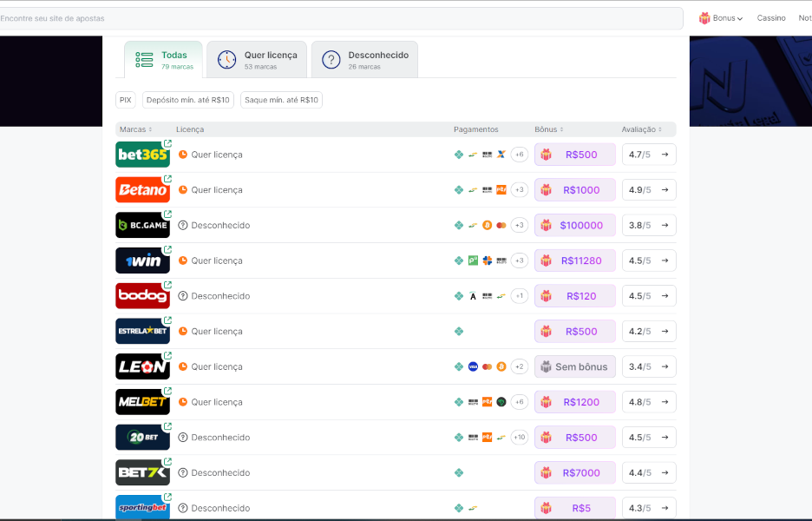Click the LEON logo

[x=142, y=366]
